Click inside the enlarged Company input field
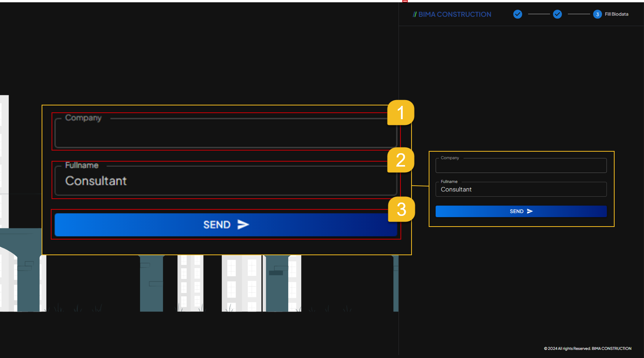 click(x=225, y=134)
